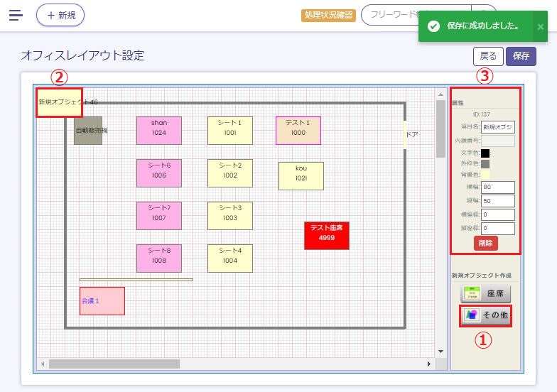557x392 pixels.
Task: Click the ＋新規 create button
Action: tap(60, 15)
